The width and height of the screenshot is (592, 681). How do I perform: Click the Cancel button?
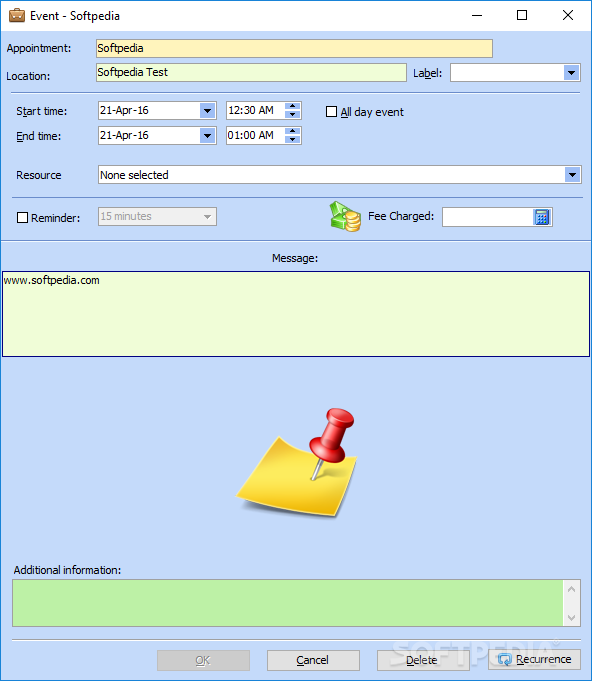point(313,660)
